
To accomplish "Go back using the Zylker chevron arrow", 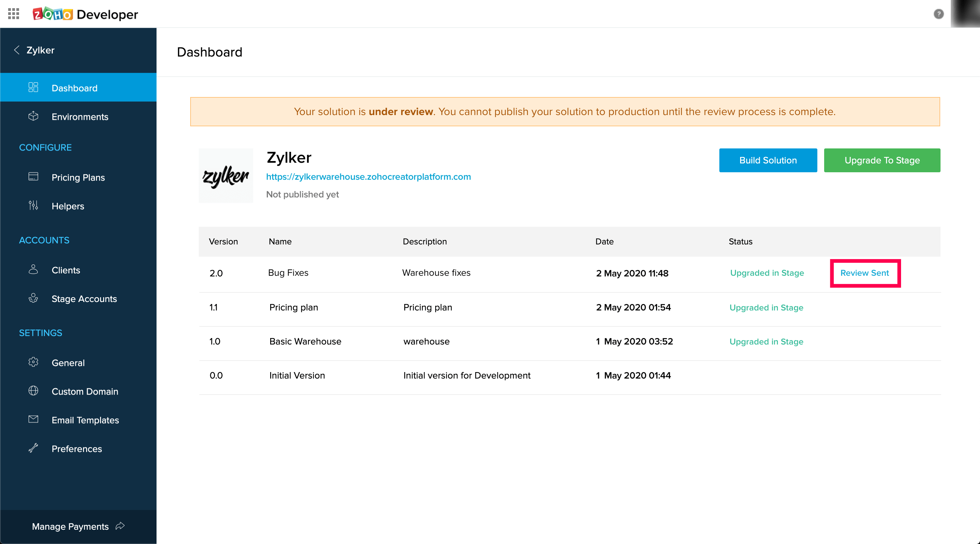I will (x=17, y=50).
